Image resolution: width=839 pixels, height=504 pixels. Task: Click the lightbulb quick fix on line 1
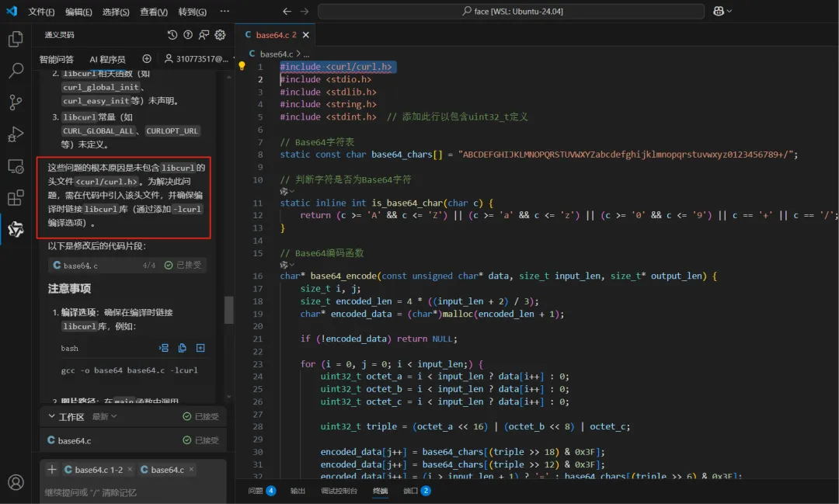pyautogui.click(x=242, y=67)
